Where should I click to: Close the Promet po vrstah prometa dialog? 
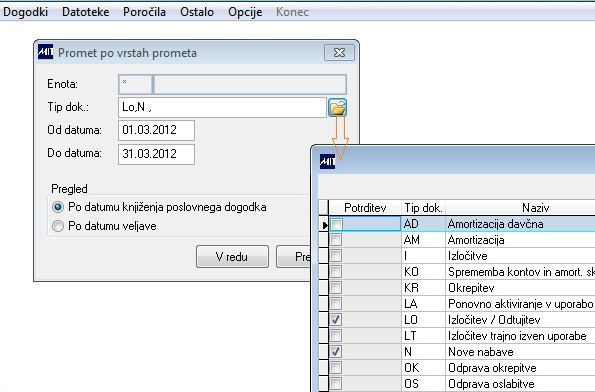pyautogui.click(x=339, y=53)
